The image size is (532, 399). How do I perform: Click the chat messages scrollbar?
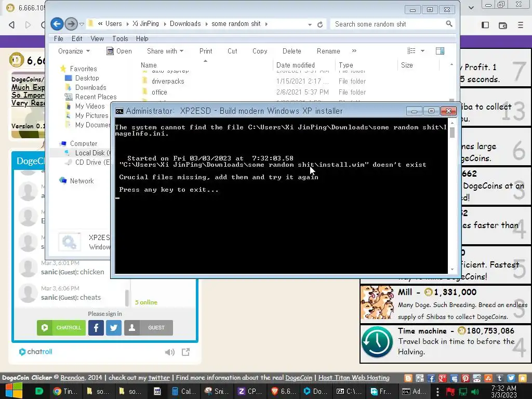point(127,298)
